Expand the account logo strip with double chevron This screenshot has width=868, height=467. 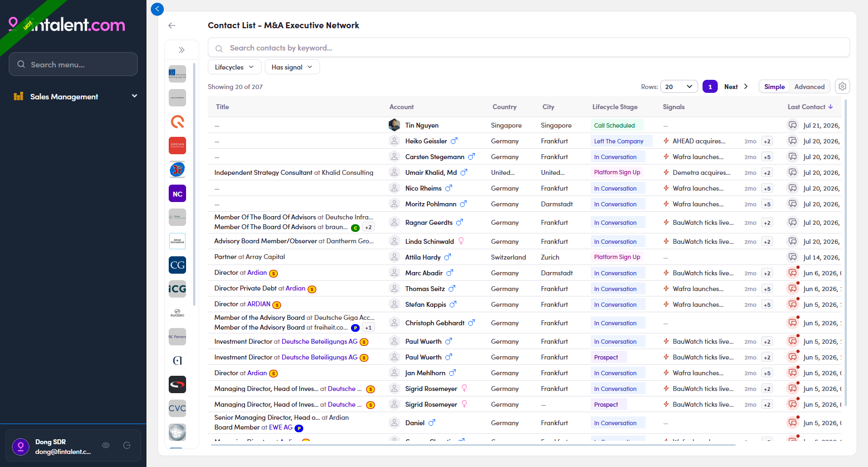point(182,50)
